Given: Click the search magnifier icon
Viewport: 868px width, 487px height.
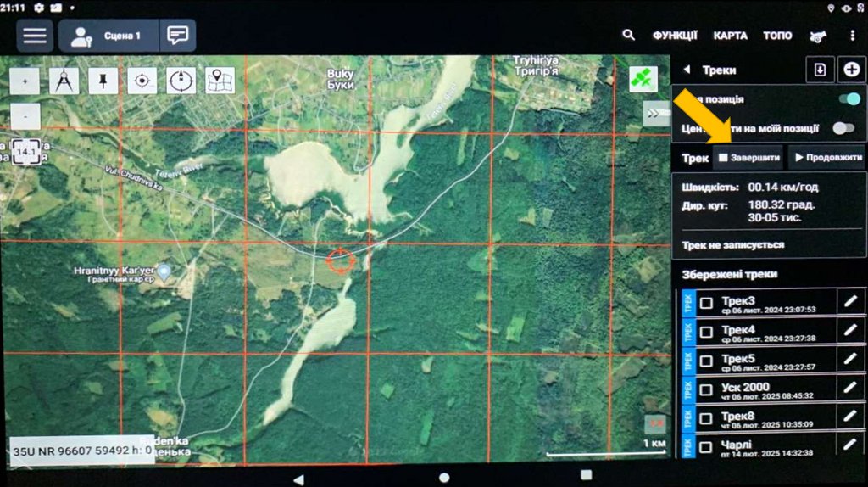Looking at the screenshot, I should pos(628,35).
